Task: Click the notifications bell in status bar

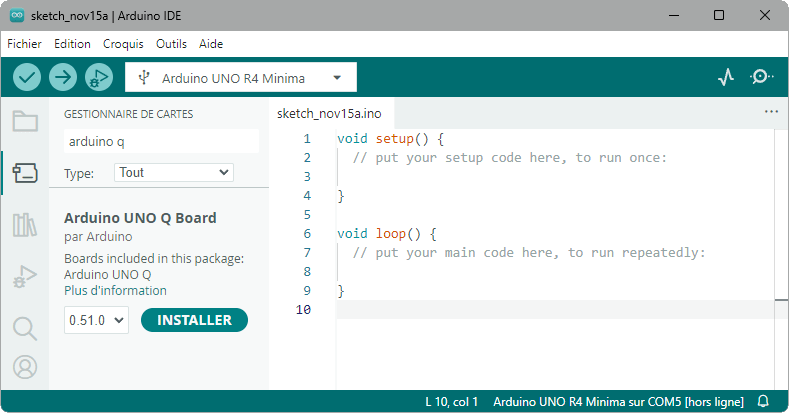Action: coord(763,401)
